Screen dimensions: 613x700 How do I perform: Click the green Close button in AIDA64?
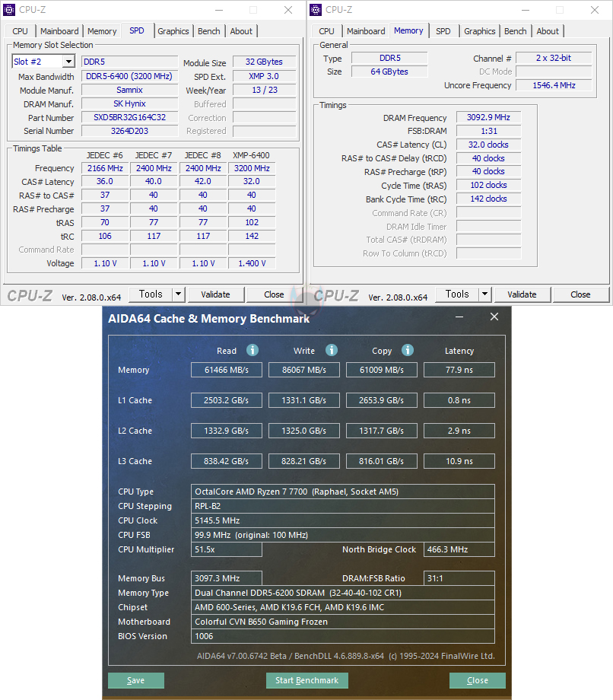pyautogui.click(x=478, y=680)
